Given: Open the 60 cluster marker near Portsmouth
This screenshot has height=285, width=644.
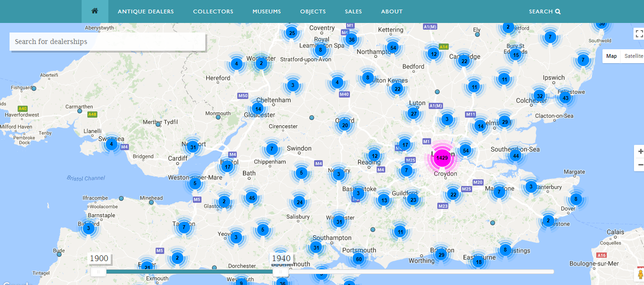Looking at the screenshot, I should [x=358, y=259].
